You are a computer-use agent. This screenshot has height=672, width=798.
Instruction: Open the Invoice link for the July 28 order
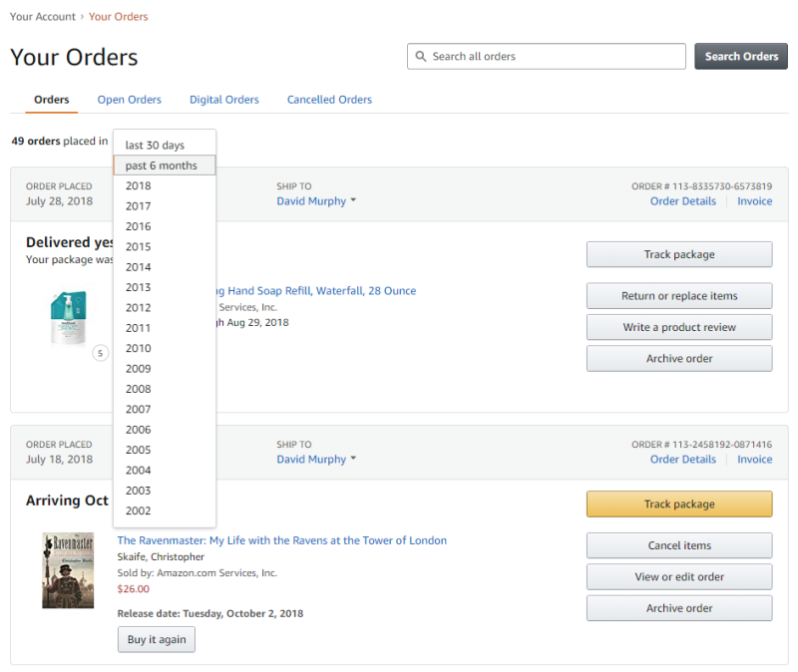tap(754, 201)
